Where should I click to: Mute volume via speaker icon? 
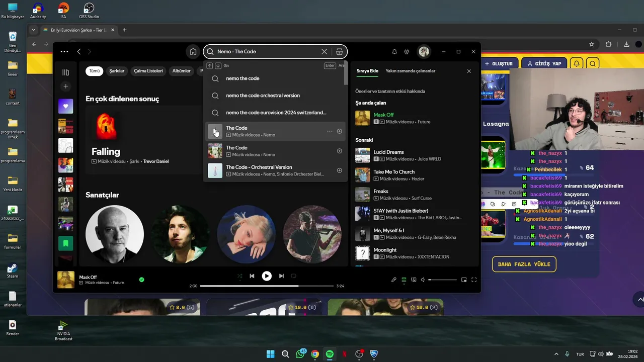point(423,280)
